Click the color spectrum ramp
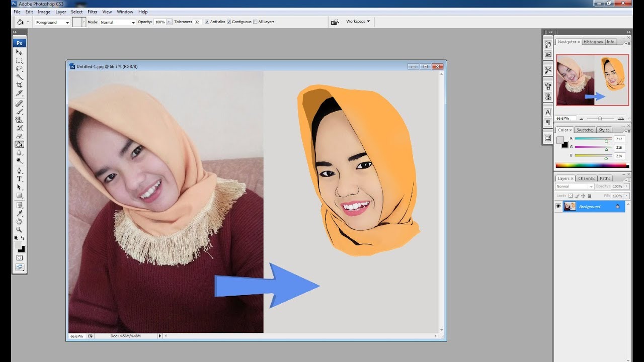 (592, 165)
